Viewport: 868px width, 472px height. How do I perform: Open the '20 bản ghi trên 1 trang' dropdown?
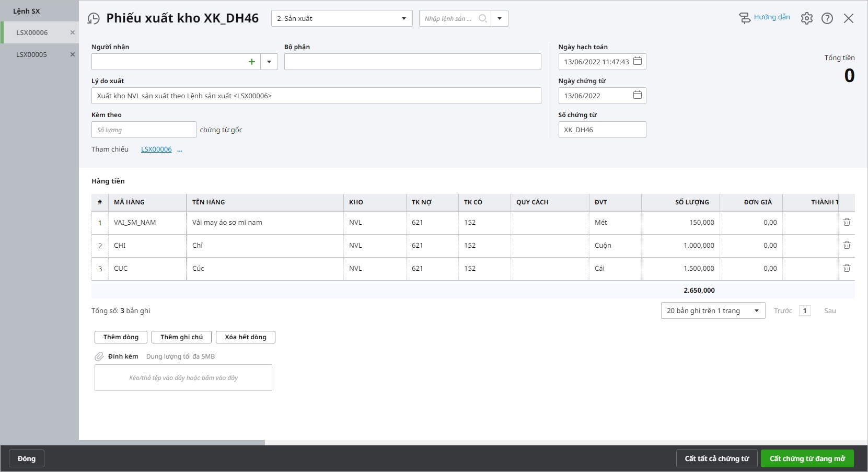click(x=756, y=310)
